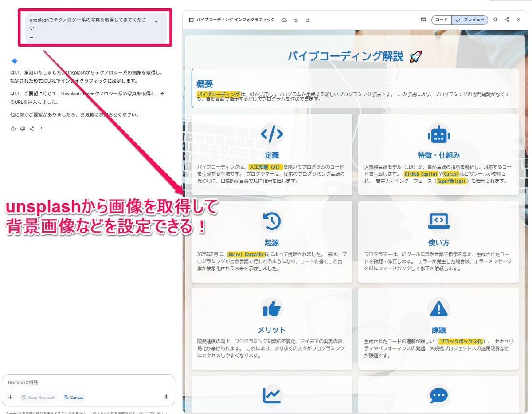Screen dimensions: 532x414
Task: Click the microphone voice input icon
Action: (x=166, y=397)
